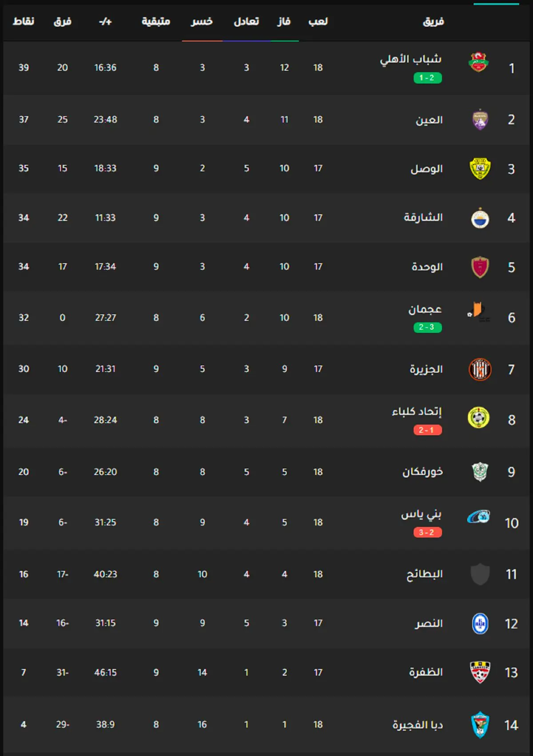Click the تعادل column header

(247, 21)
